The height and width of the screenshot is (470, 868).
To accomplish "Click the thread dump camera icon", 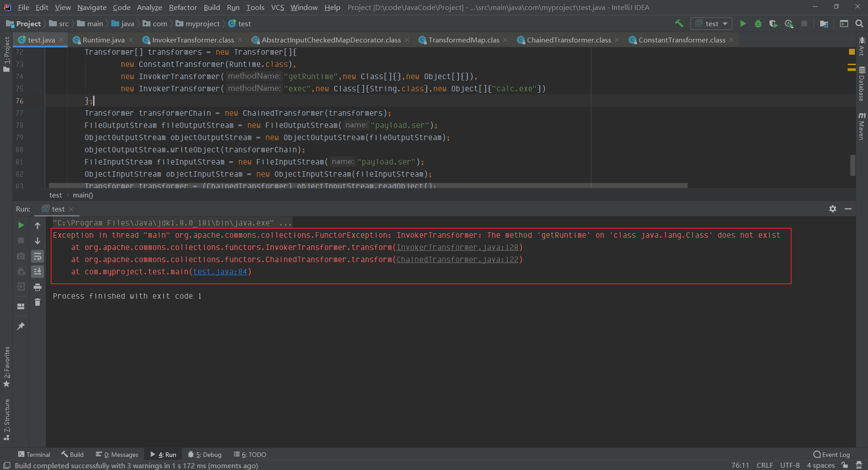I will (21, 256).
